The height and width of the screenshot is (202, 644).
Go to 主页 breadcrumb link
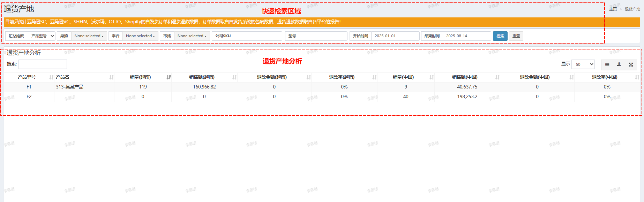click(613, 9)
